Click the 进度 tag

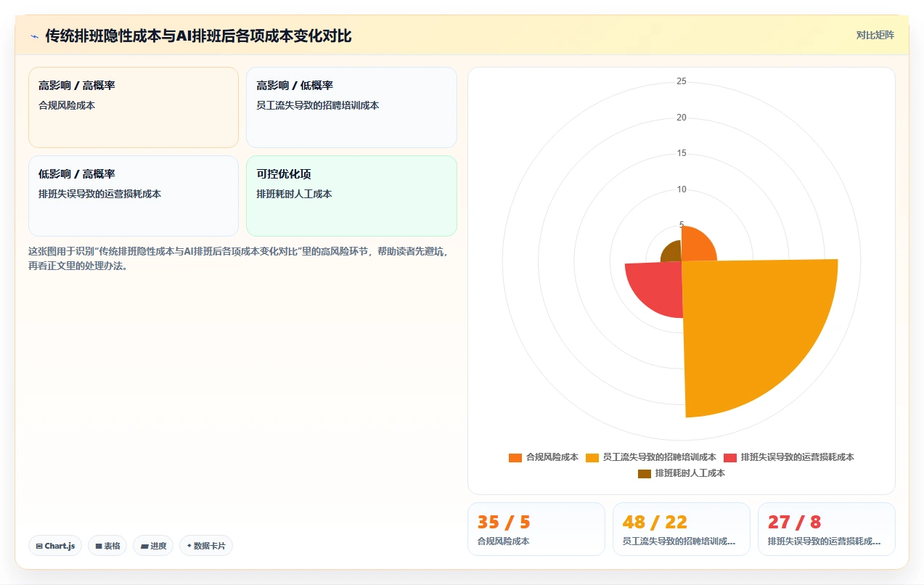(x=153, y=546)
